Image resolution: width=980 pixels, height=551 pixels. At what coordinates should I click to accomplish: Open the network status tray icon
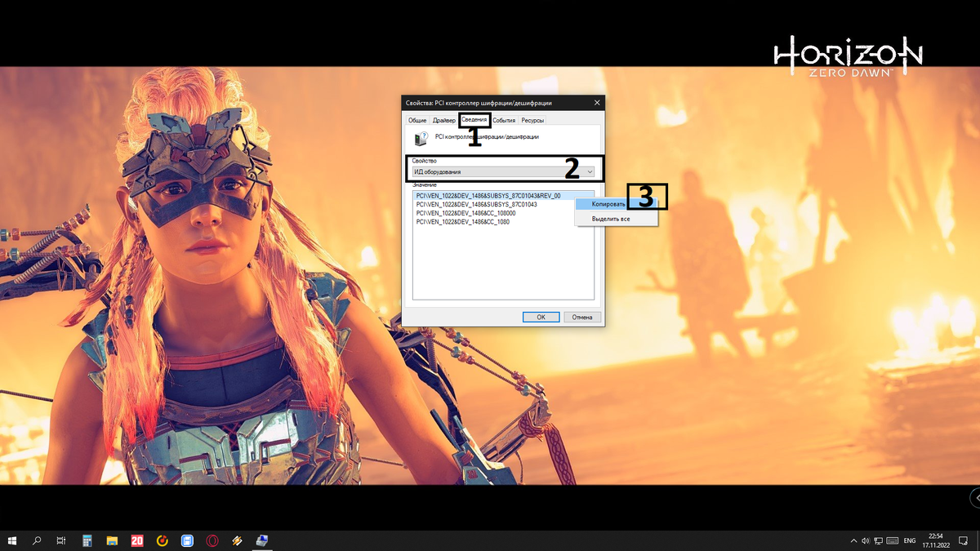879,540
